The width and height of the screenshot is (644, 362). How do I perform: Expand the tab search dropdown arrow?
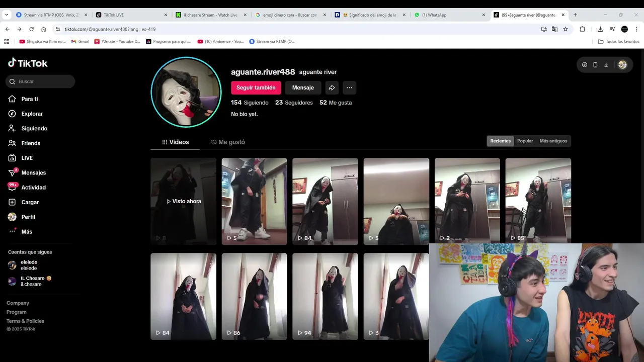tap(7, 15)
